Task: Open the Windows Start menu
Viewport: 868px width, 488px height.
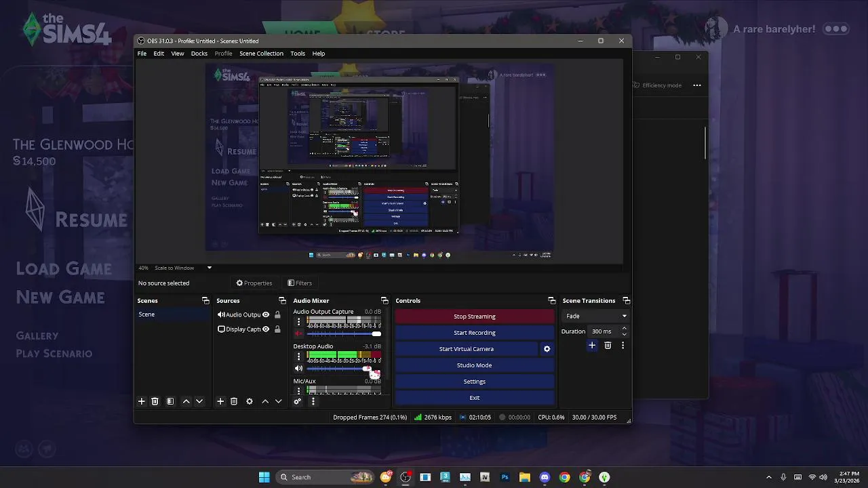Action: [x=264, y=477]
